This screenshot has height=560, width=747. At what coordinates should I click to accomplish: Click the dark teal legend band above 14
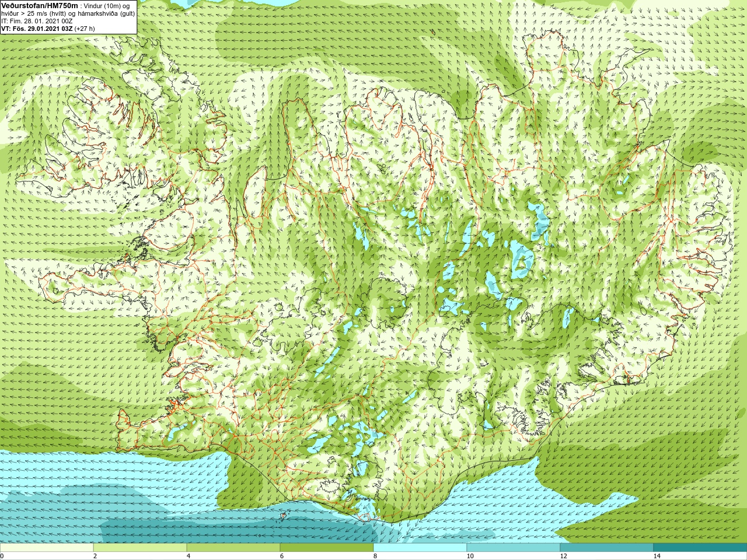(x=700, y=548)
